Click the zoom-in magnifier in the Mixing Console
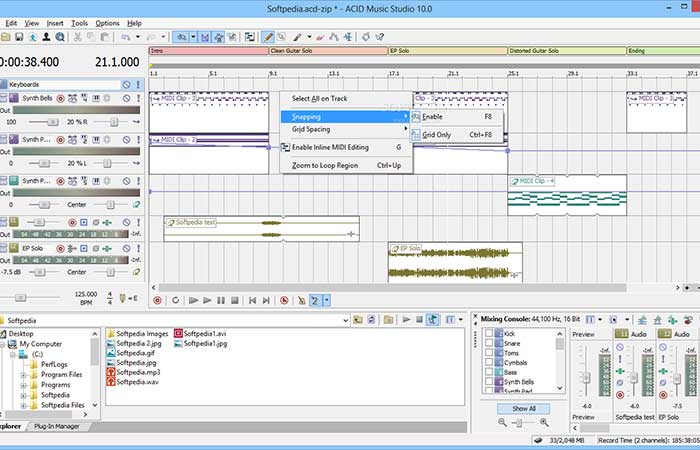 542,424
